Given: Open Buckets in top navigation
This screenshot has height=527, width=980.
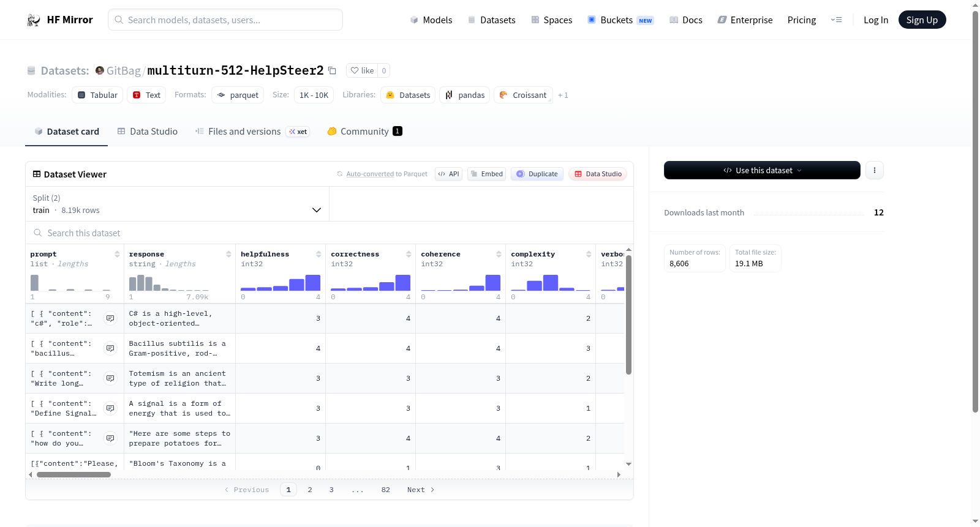Looking at the screenshot, I should 620,20.
